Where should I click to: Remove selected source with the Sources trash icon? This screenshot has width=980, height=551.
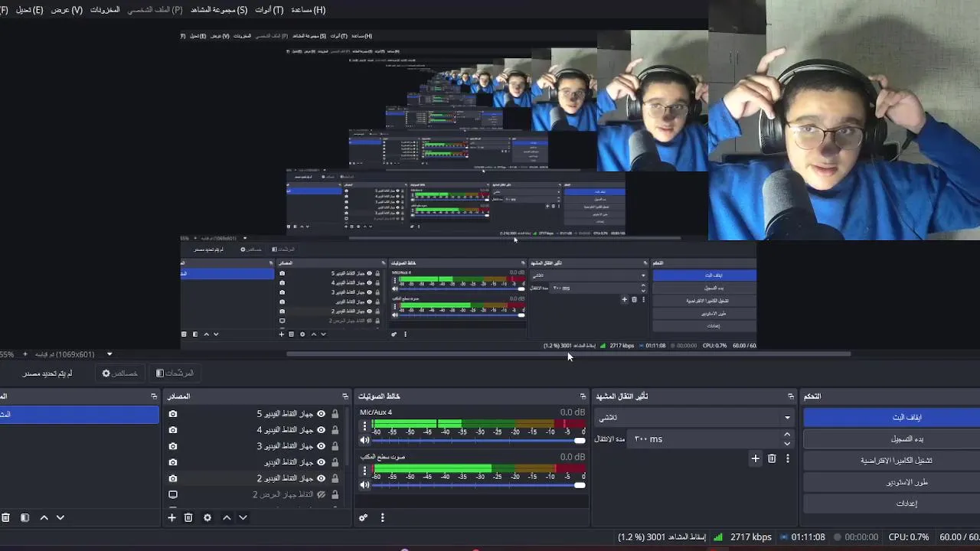click(188, 518)
